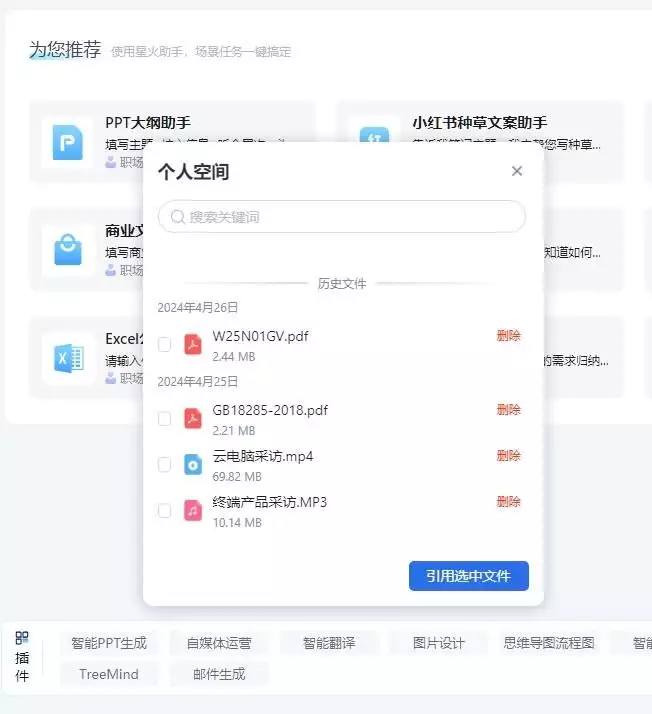The image size is (652, 714).
Task: Click the file name 云电脑采访.mp4
Action: click(x=263, y=456)
